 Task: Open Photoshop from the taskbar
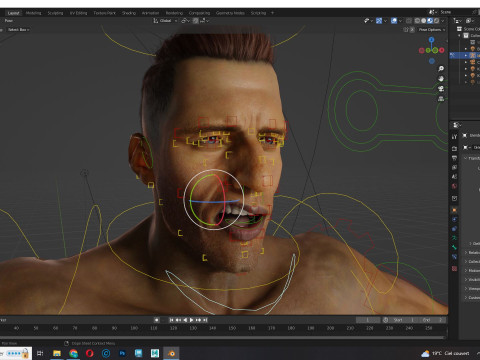[x=122, y=353]
